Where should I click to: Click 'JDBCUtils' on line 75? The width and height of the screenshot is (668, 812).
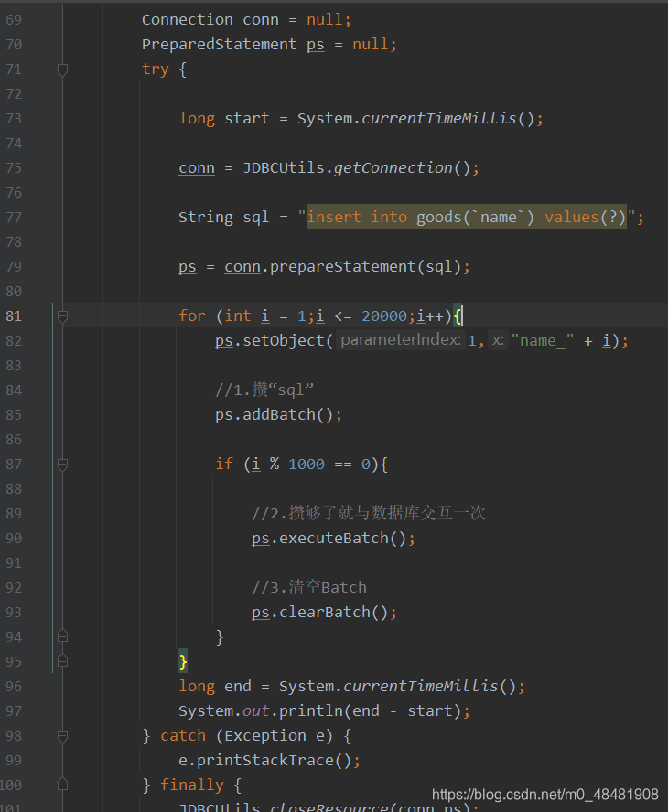click(x=284, y=167)
